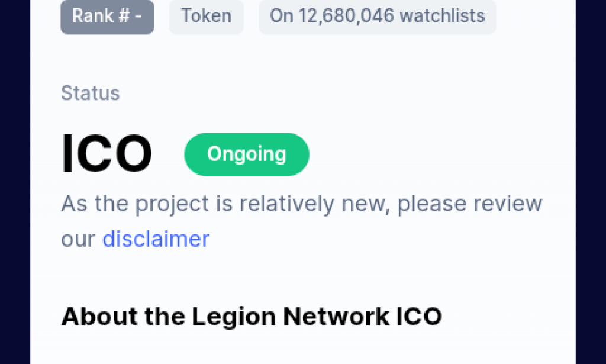The width and height of the screenshot is (606, 364).
Task: Click 'disclaimer' hyperlink in the notice
Action: (156, 239)
